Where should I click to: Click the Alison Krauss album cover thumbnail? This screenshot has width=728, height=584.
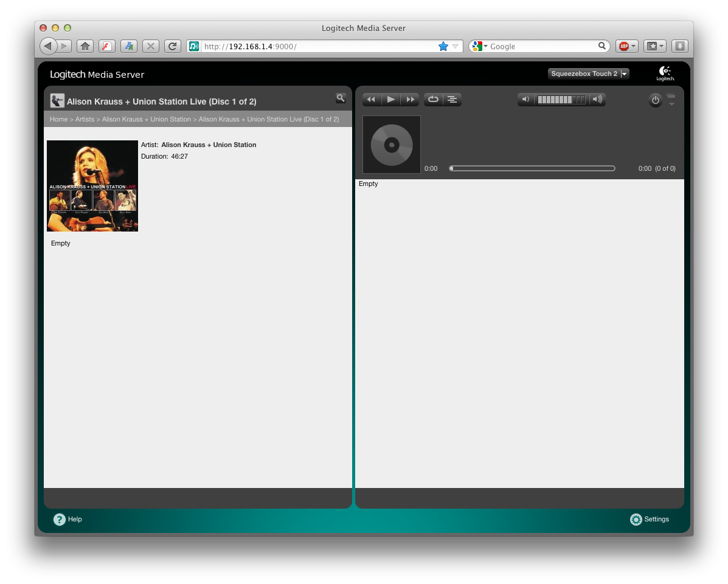coord(92,186)
